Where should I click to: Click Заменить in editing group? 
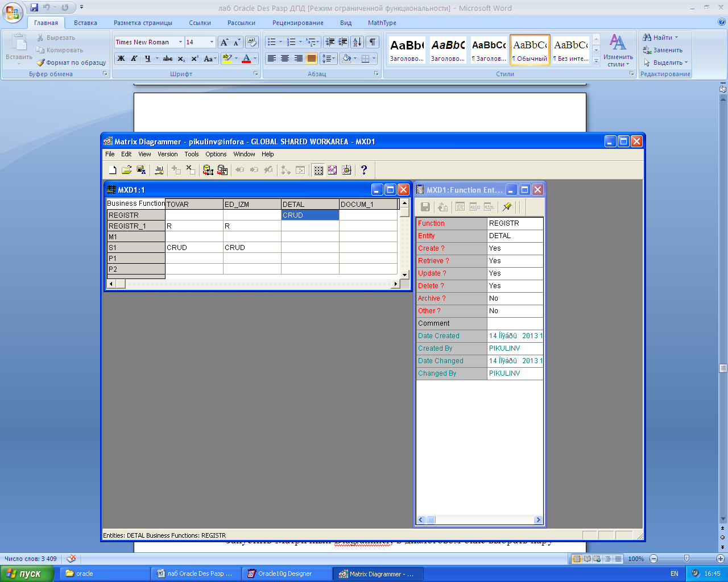click(x=663, y=50)
